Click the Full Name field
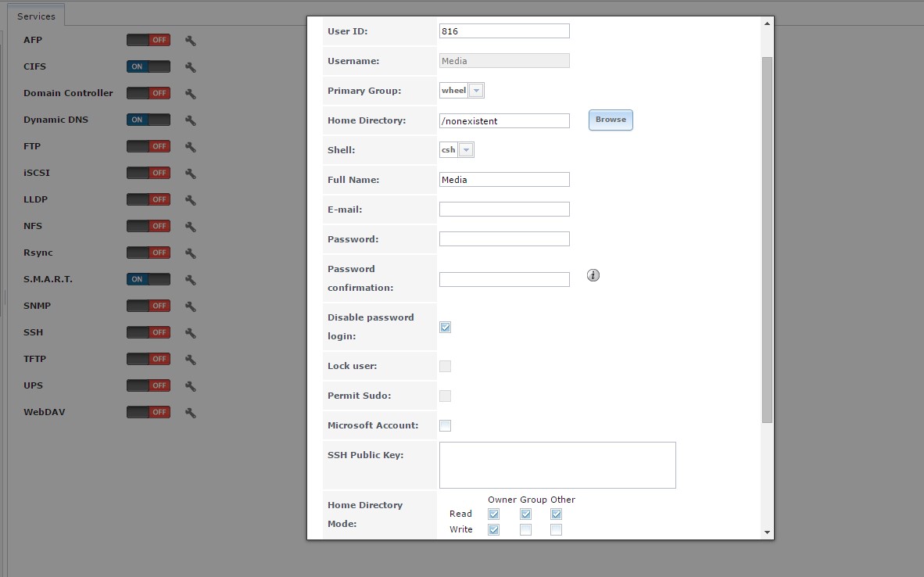The image size is (924, 577). pyautogui.click(x=504, y=180)
